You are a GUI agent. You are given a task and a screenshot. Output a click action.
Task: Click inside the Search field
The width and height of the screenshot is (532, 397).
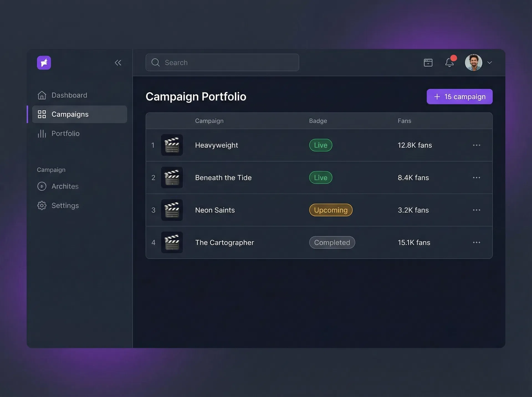tap(222, 63)
